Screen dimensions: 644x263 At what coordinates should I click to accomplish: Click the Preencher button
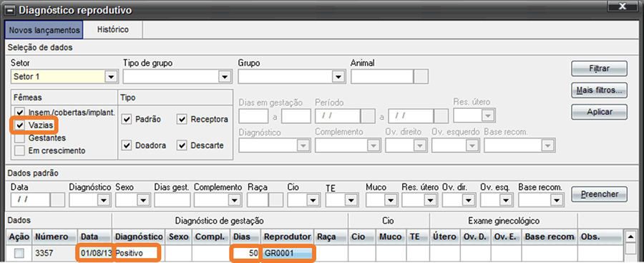599,194
